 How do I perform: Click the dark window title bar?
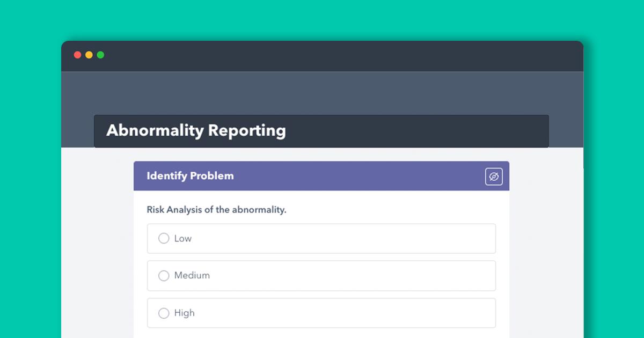(322, 56)
